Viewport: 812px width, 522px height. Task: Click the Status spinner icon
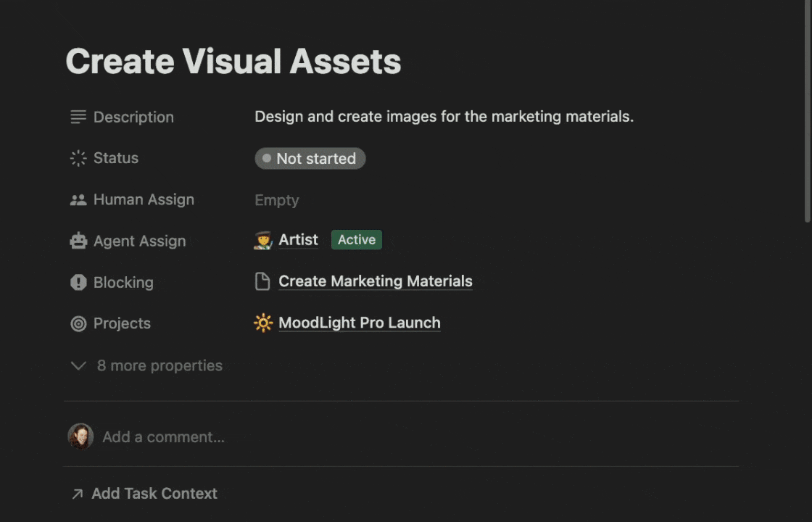click(78, 158)
